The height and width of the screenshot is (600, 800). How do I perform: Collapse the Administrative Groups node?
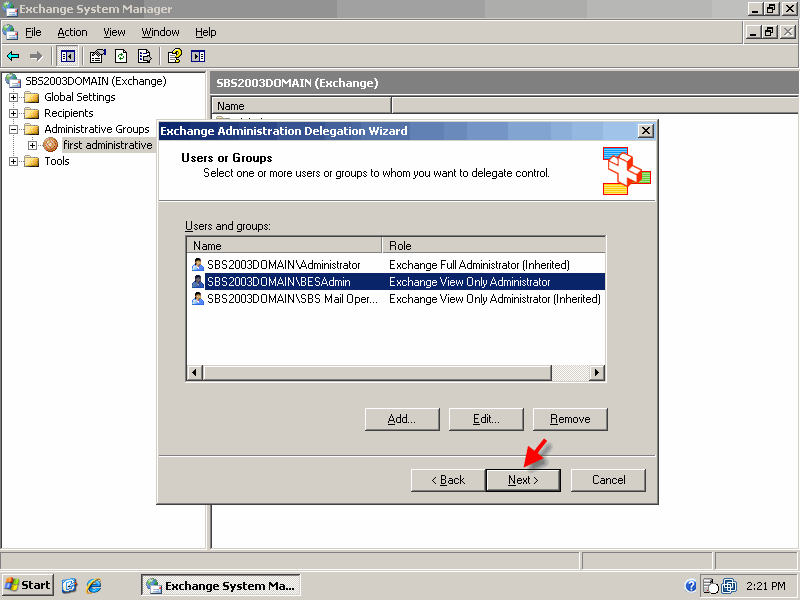[14, 129]
